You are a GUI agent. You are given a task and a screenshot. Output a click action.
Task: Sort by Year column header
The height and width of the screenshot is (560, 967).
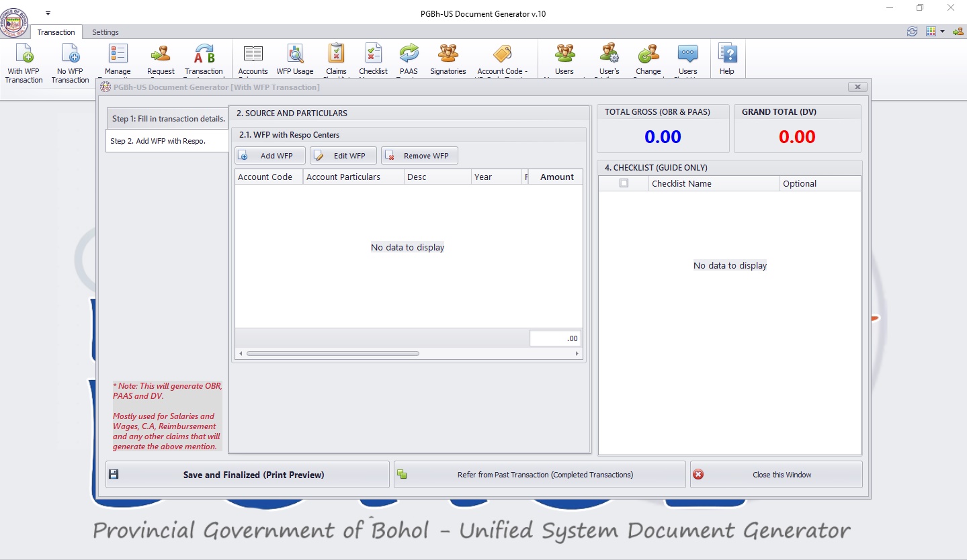coord(497,177)
